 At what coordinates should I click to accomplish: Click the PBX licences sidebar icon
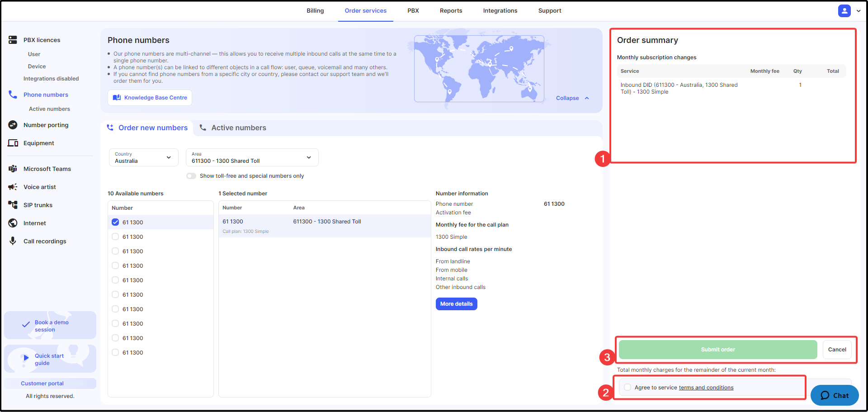pos(13,40)
